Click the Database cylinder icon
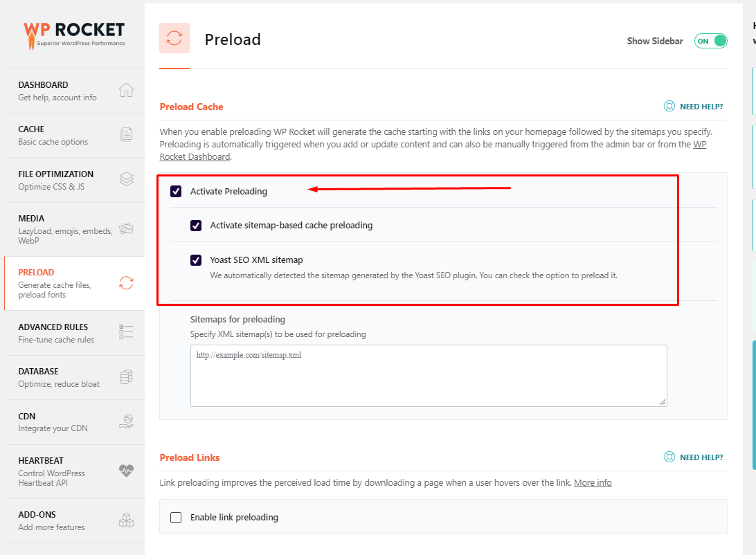 [x=126, y=377]
